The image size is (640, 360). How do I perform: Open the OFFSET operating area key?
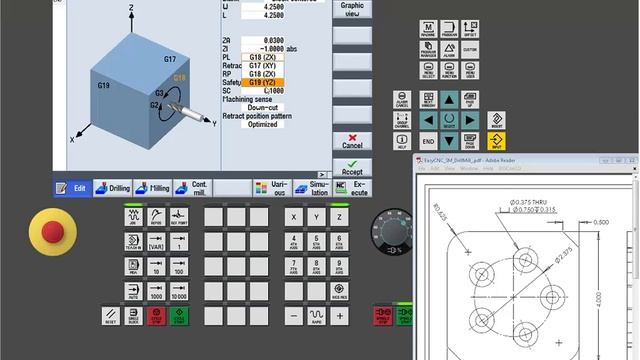click(470, 29)
